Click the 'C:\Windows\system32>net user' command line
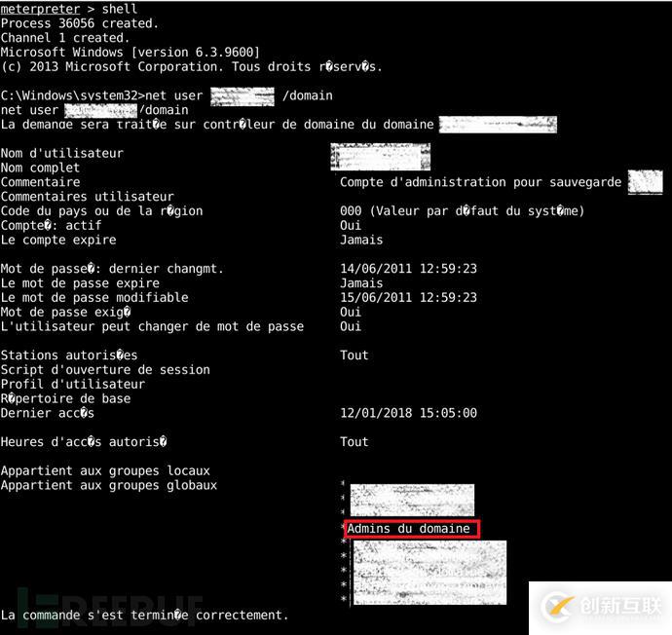This screenshot has height=635, width=672. coord(167,95)
